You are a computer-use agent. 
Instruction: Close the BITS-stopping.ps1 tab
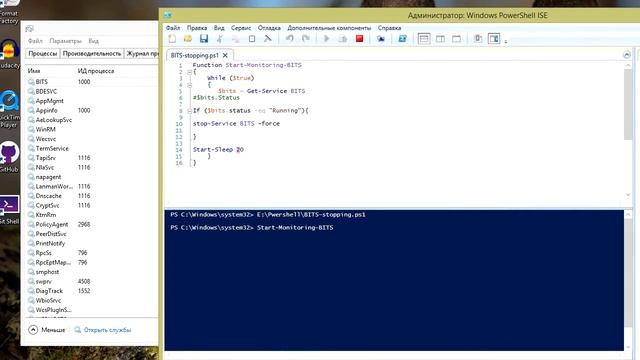225,55
